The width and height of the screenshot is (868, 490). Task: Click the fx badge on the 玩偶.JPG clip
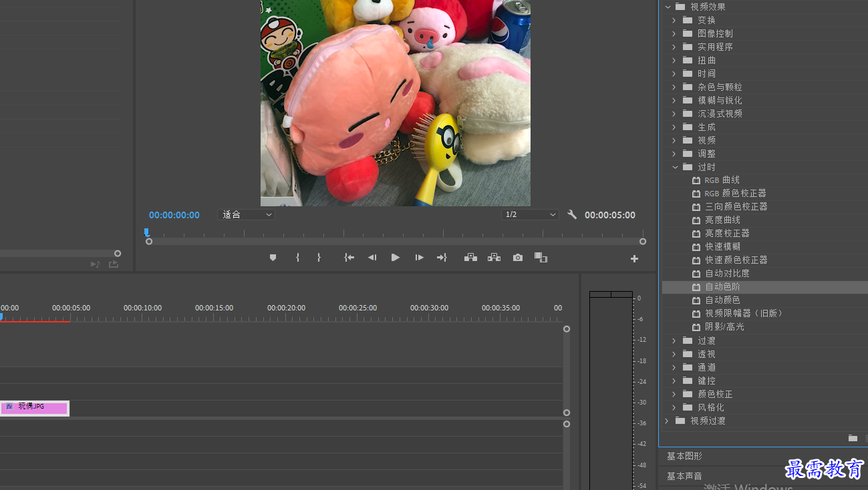(x=9, y=406)
